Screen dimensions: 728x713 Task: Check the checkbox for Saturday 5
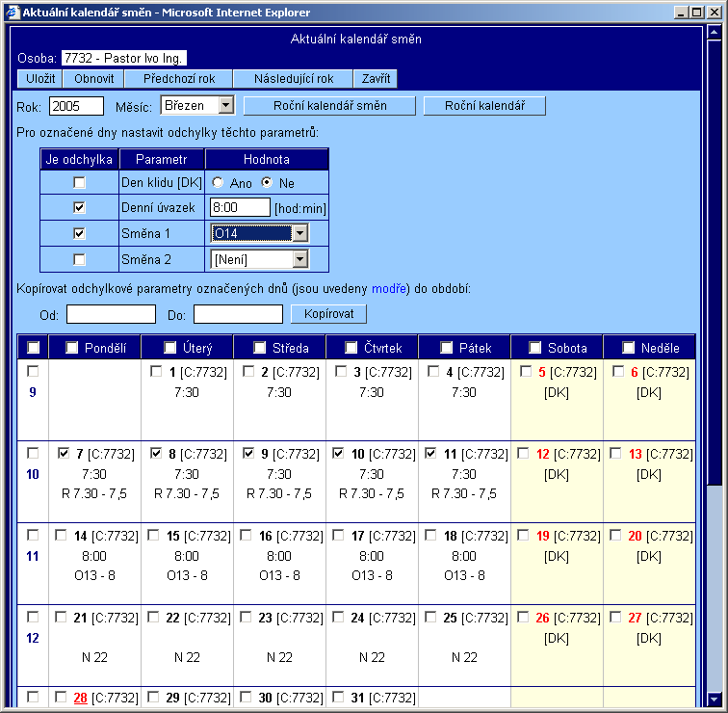[526, 371]
